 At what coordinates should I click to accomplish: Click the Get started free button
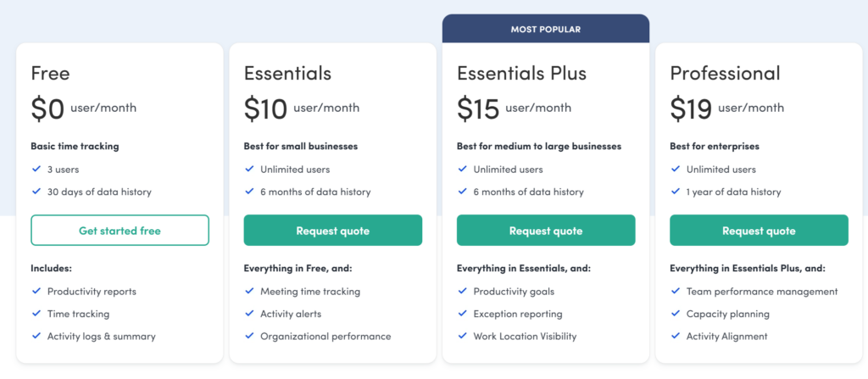(120, 231)
